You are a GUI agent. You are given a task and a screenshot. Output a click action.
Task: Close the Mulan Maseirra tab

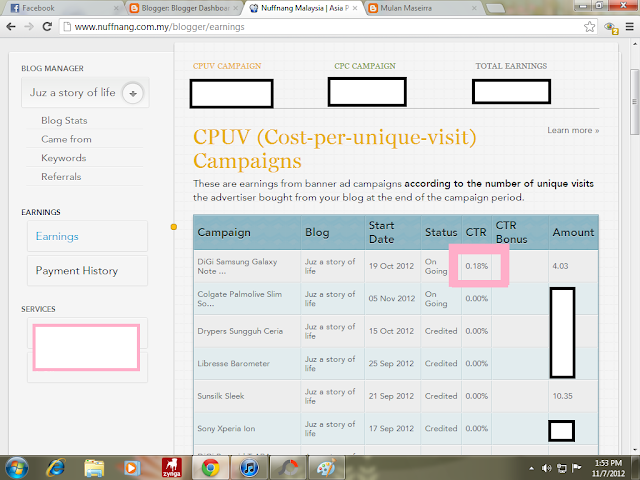click(x=474, y=8)
